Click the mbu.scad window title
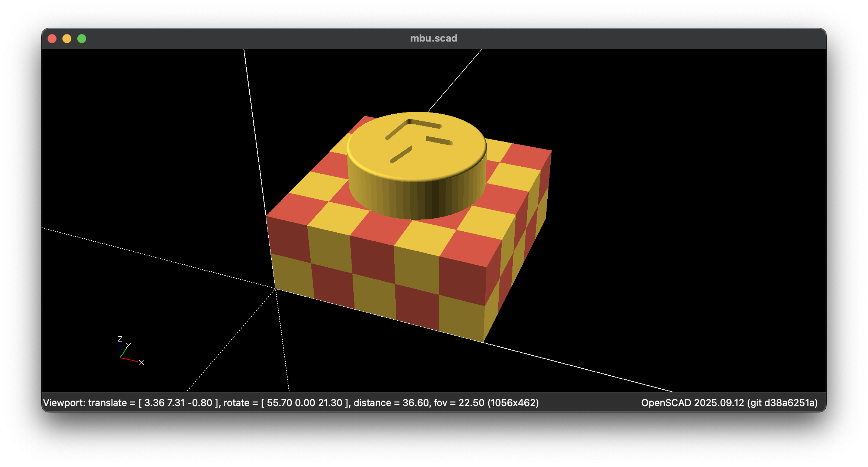 click(434, 38)
